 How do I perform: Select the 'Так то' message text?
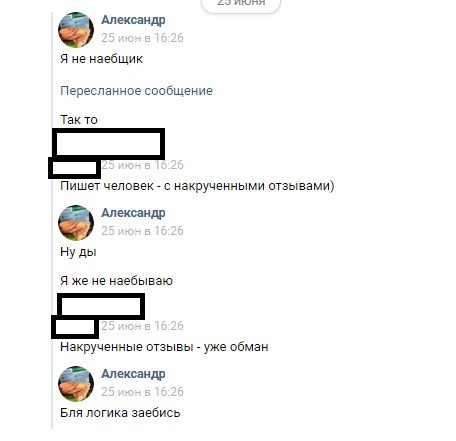(x=79, y=120)
